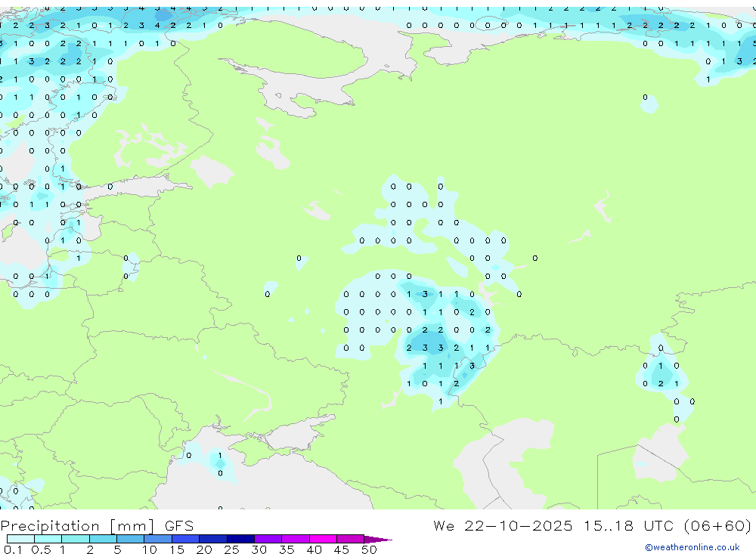
Task: Click the "50" legend tick label
Action: coord(369,549)
